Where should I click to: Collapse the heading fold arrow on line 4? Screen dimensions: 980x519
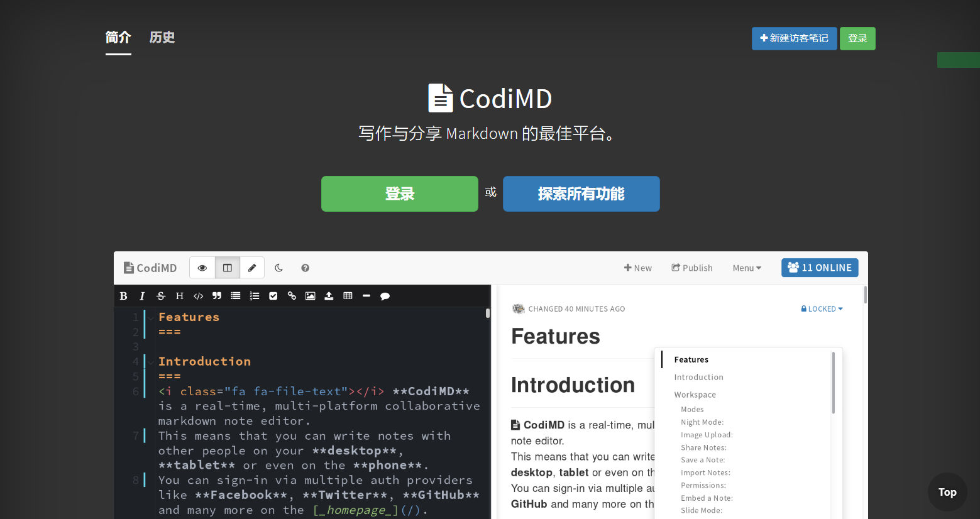pos(150,362)
